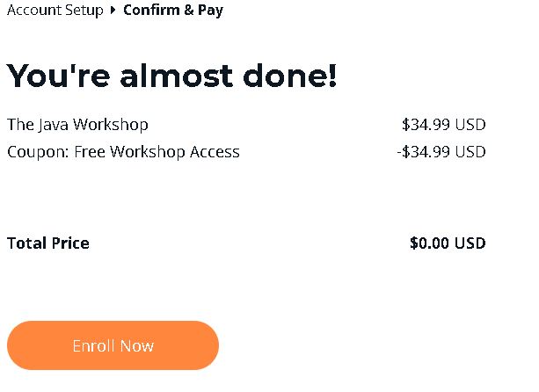Go back to Account Setup breadcrumb
539x392 pixels.
pos(55,11)
